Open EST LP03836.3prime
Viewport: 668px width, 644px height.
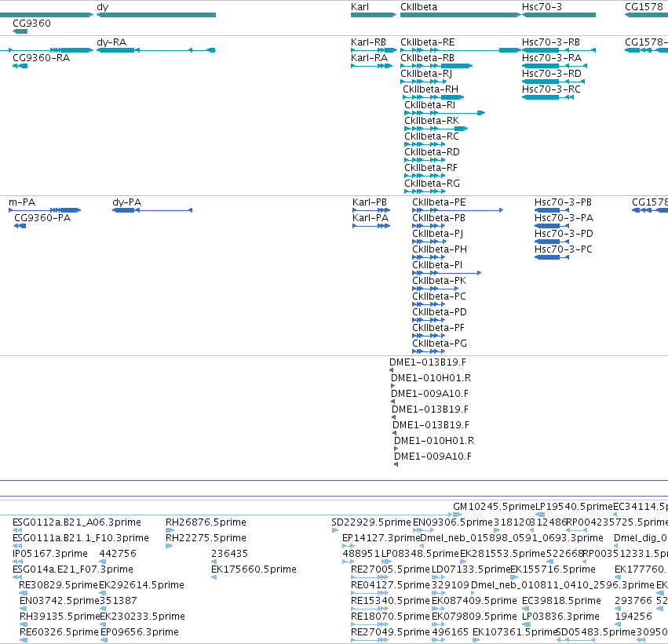(x=527, y=625)
